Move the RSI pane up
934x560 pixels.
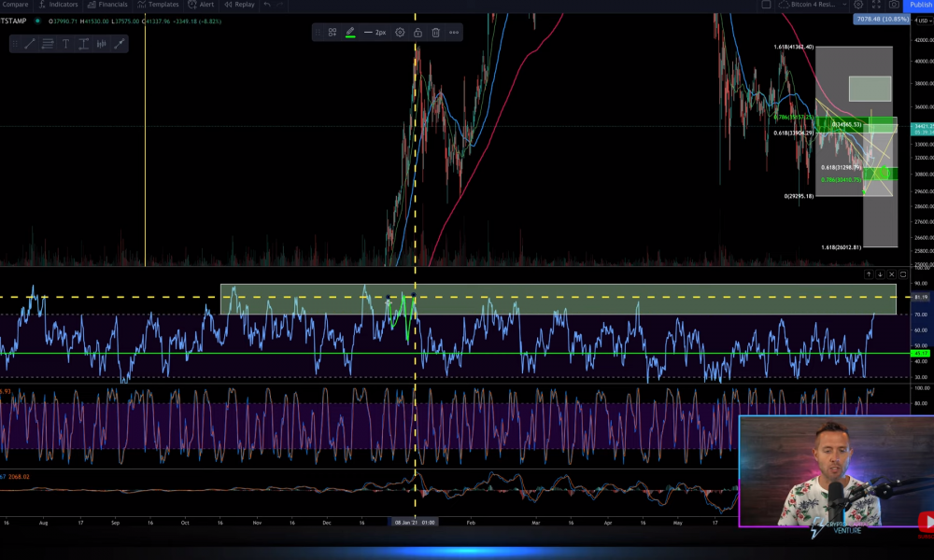point(869,274)
